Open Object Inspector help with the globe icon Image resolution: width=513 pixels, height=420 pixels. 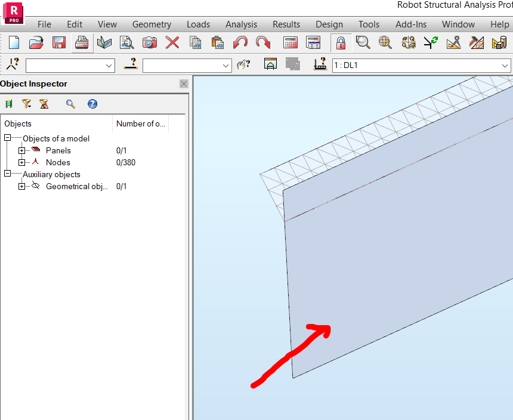tap(92, 104)
